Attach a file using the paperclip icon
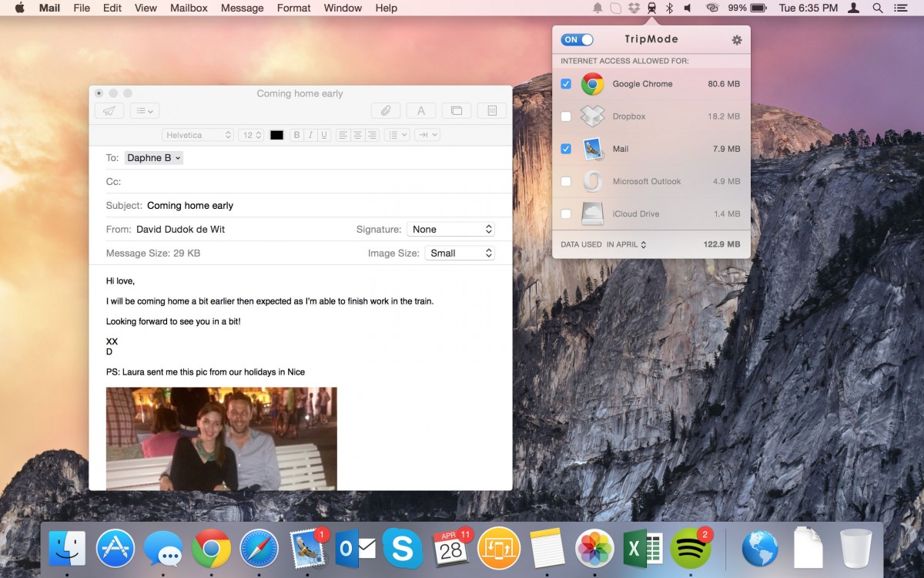 pos(386,111)
